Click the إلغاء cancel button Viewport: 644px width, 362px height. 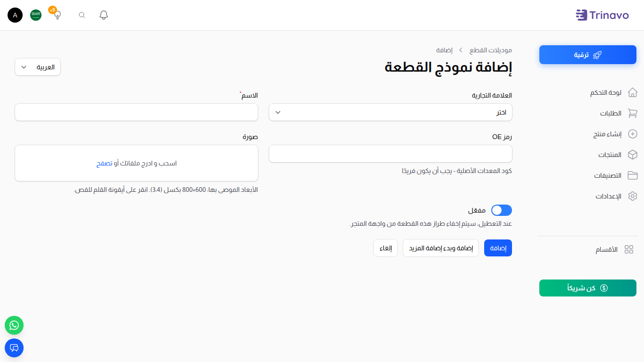coord(386,248)
